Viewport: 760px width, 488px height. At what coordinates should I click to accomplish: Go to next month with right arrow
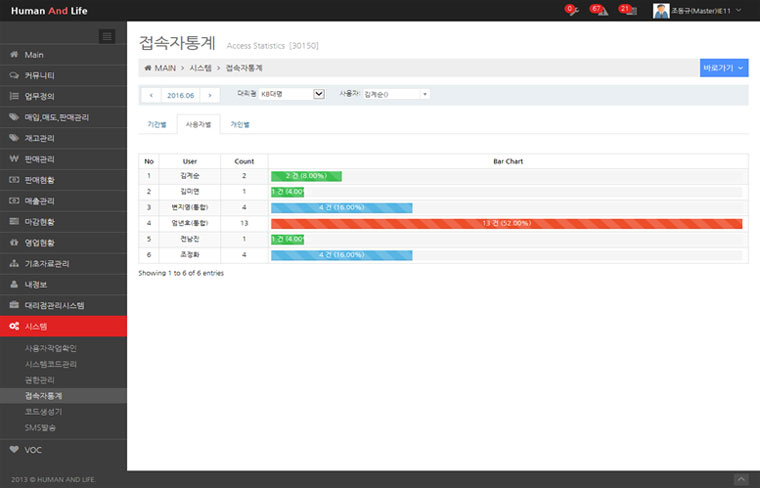pos(210,95)
